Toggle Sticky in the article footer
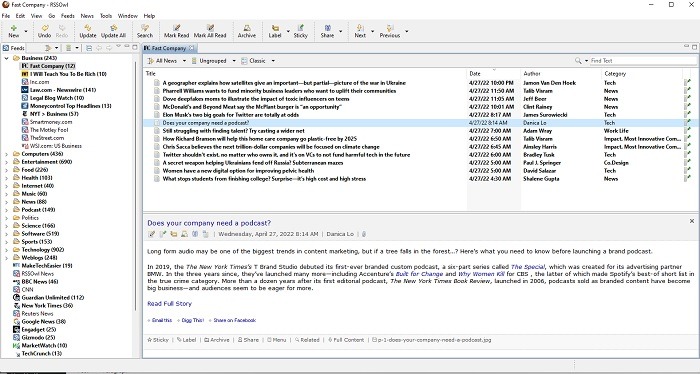The width and height of the screenshot is (700, 374). pos(158,340)
